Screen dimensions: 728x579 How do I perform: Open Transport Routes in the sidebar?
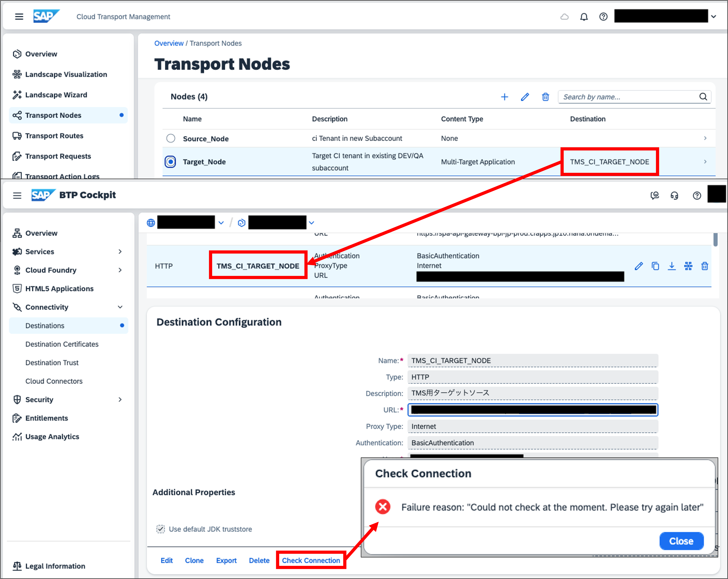(x=54, y=136)
